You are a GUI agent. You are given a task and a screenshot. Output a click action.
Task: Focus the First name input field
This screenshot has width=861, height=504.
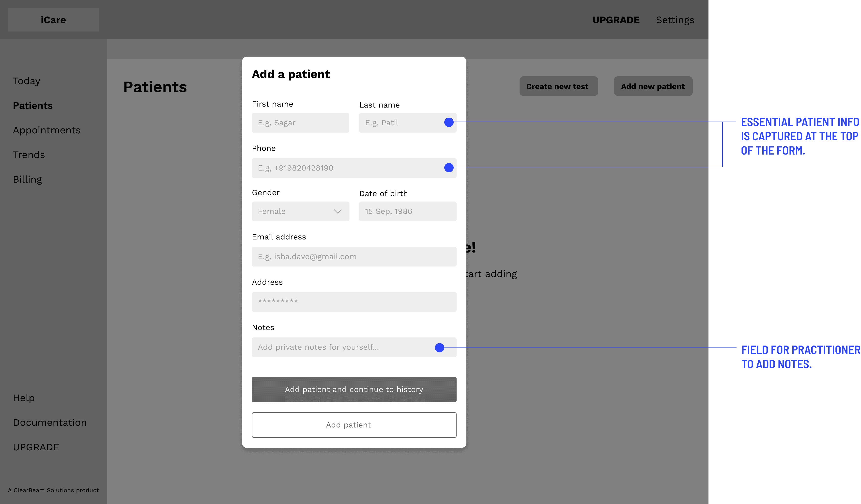pos(300,123)
